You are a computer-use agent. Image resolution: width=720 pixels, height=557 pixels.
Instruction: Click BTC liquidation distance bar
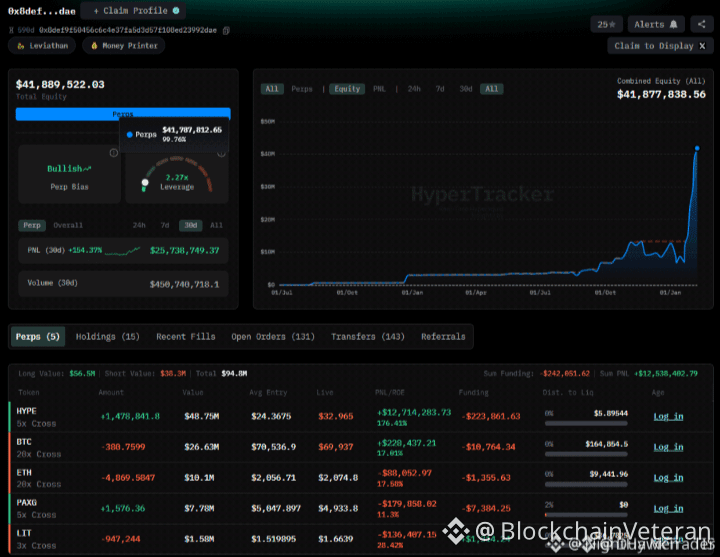(x=586, y=454)
